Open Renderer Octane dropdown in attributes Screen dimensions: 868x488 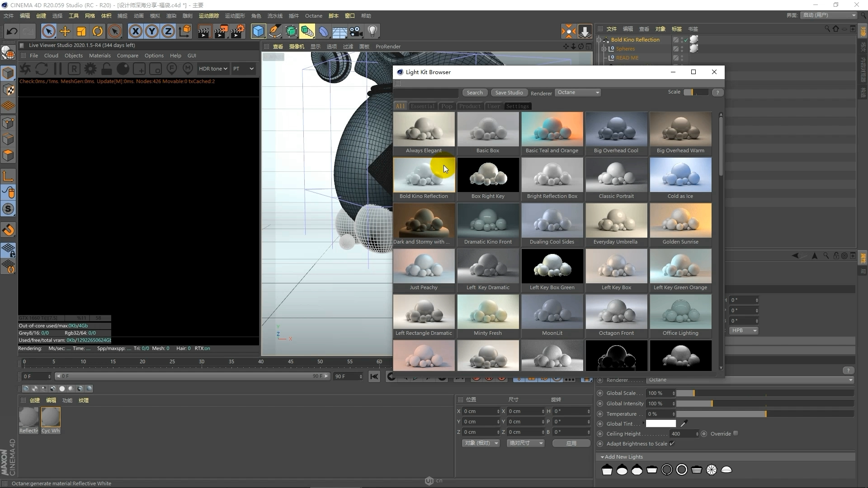coord(750,380)
